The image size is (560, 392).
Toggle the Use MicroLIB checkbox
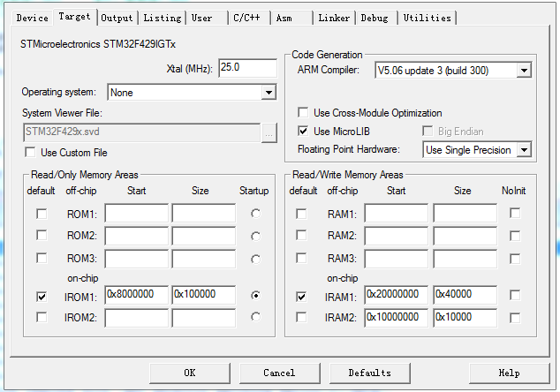[x=303, y=131]
